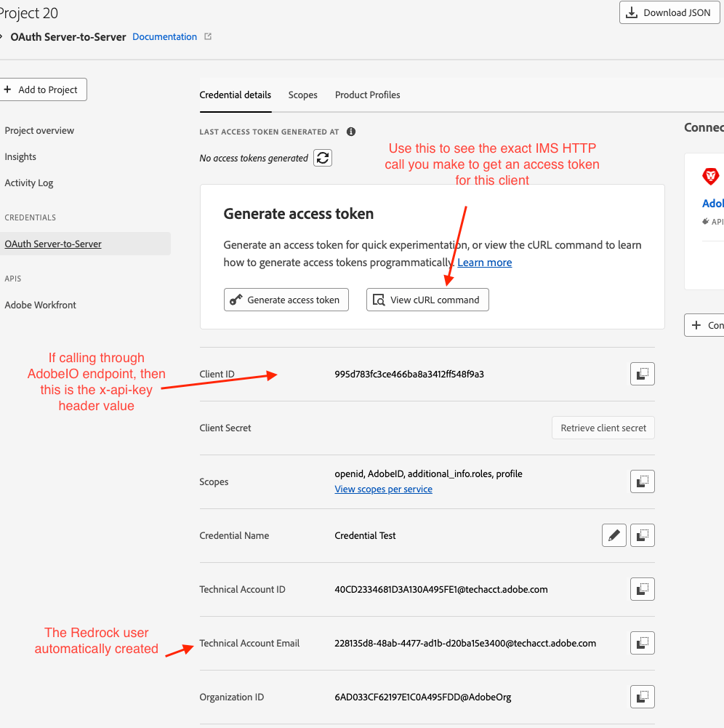Select the Credential details tab
724x728 pixels.
click(x=235, y=95)
